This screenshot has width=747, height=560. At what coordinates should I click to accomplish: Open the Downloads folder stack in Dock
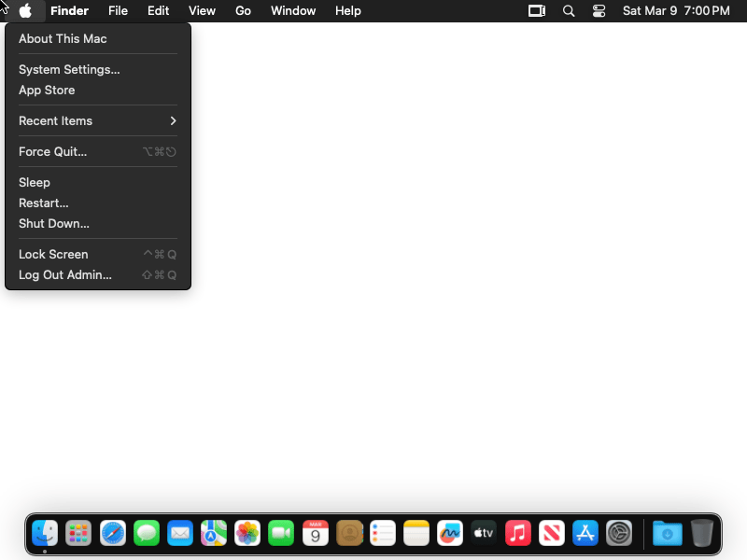tap(667, 533)
